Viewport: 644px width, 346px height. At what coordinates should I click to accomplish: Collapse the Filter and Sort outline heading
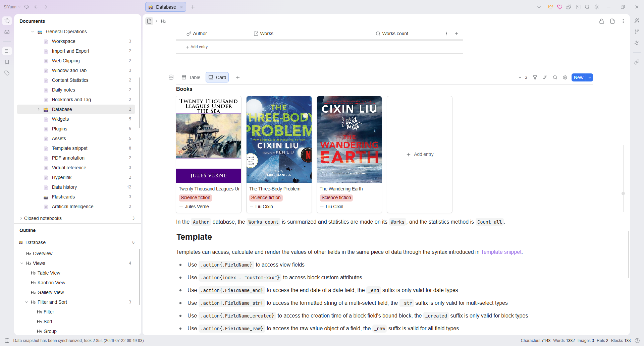[26, 302]
